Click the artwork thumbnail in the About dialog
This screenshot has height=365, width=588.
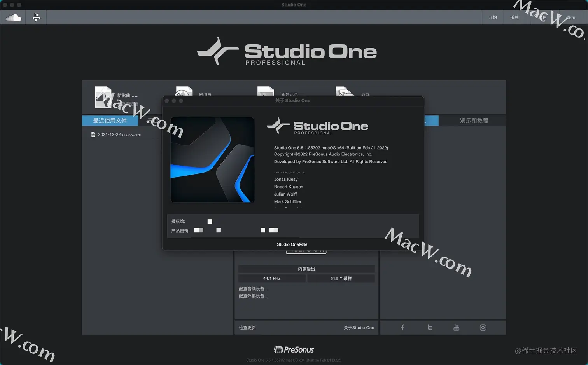tap(212, 160)
